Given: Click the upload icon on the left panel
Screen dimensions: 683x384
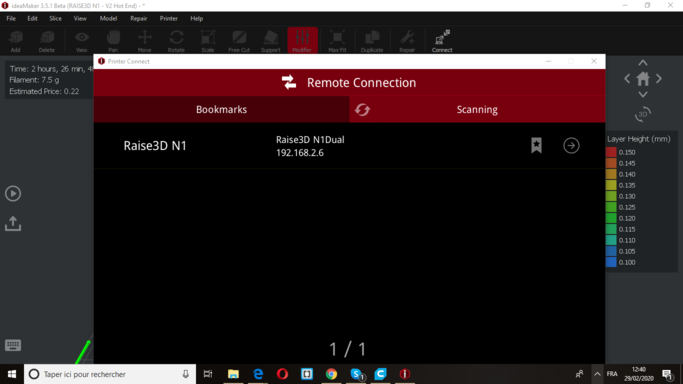Looking at the screenshot, I should click(x=13, y=223).
